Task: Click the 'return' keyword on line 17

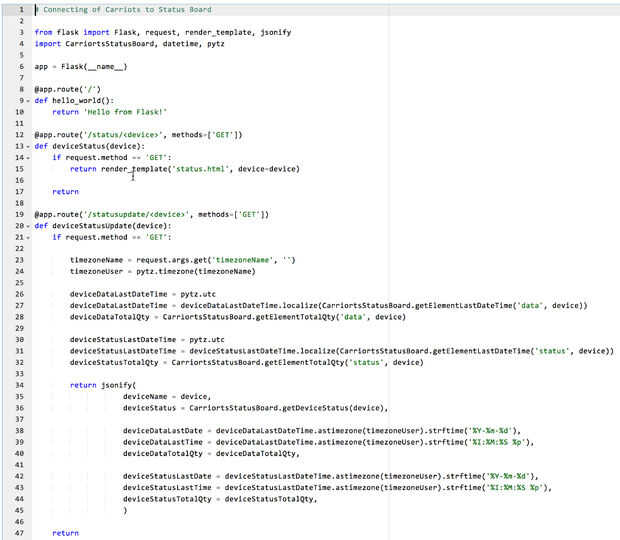Action: pos(65,192)
